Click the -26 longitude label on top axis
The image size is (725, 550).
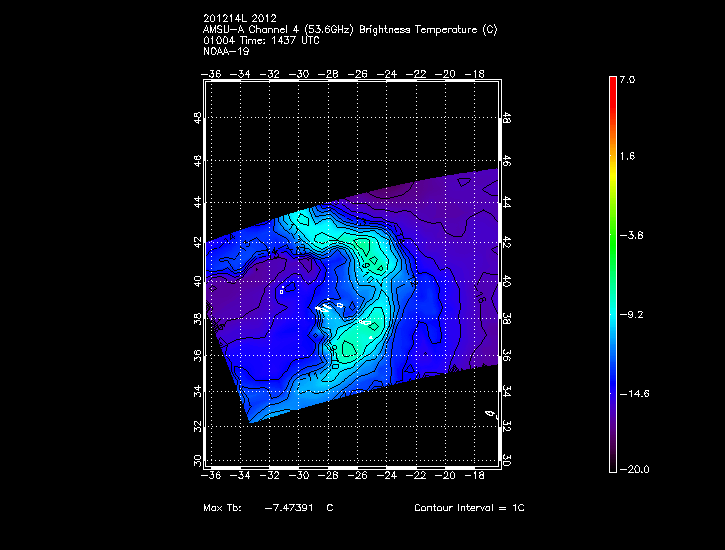point(357,73)
